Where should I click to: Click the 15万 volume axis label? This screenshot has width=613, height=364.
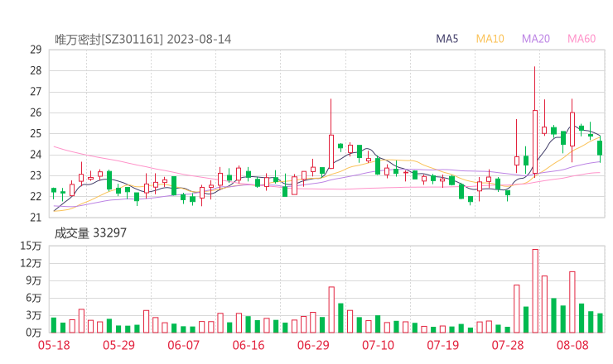(31, 246)
